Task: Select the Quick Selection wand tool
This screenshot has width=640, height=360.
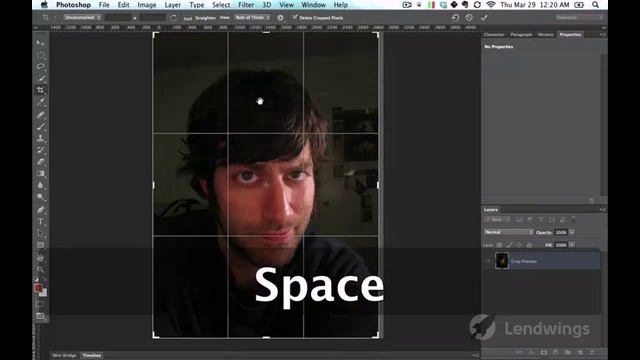Action: click(40, 78)
